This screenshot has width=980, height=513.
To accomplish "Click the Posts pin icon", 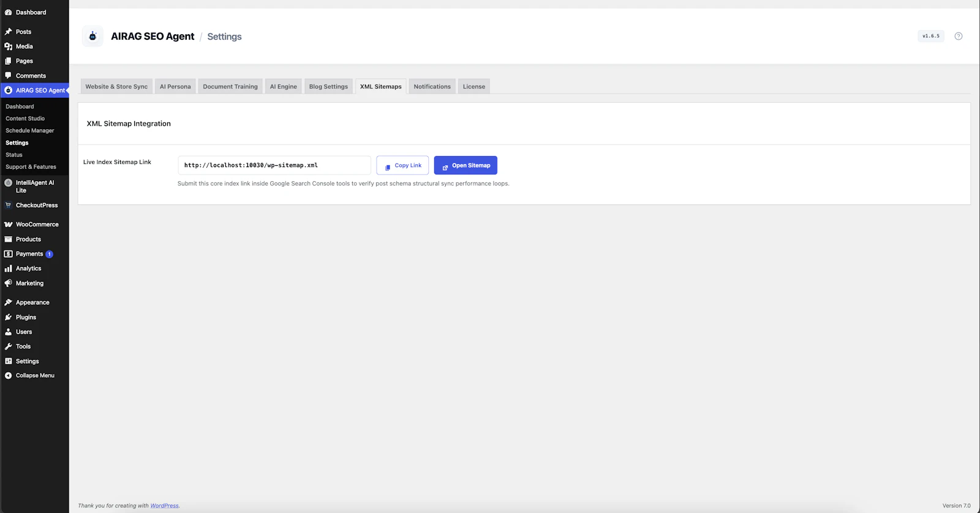I will point(9,32).
